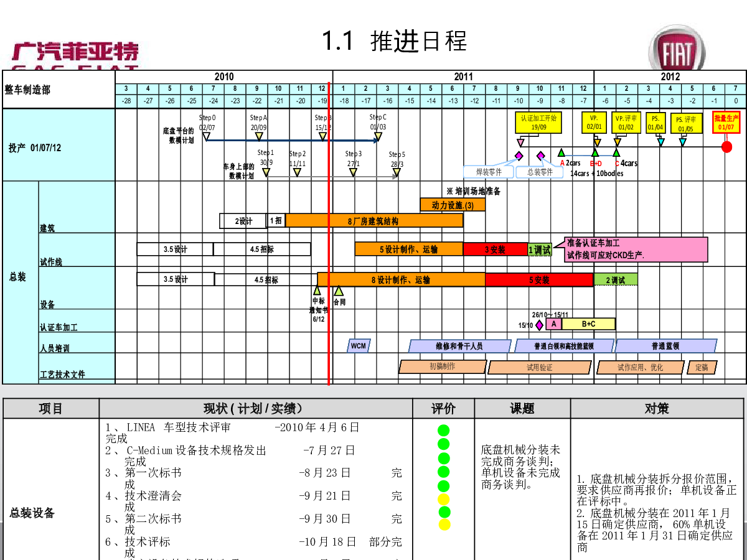Click the Step 5 28/3 triangle marker
This screenshot has height=560, width=747.
coord(397,172)
